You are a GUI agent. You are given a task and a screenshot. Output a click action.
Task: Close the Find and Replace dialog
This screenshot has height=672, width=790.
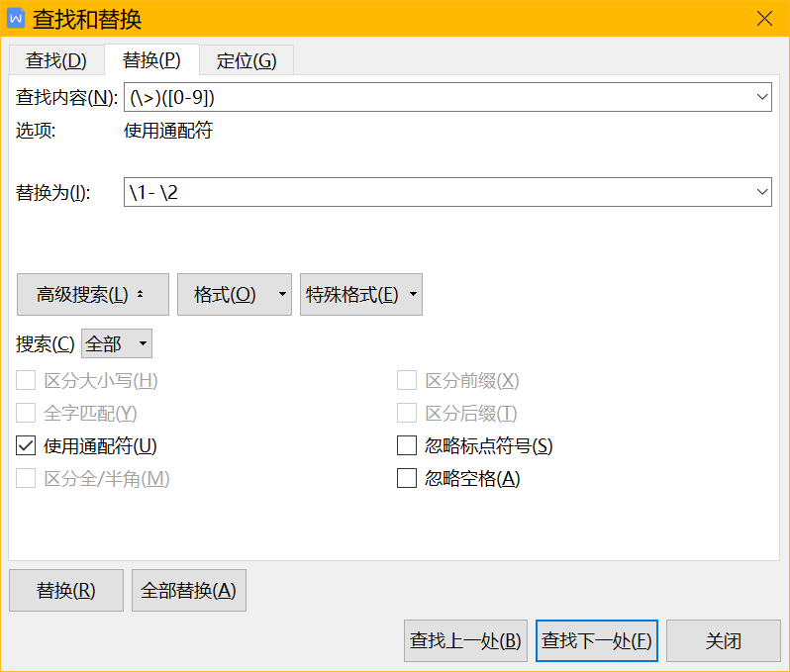[764, 18]
